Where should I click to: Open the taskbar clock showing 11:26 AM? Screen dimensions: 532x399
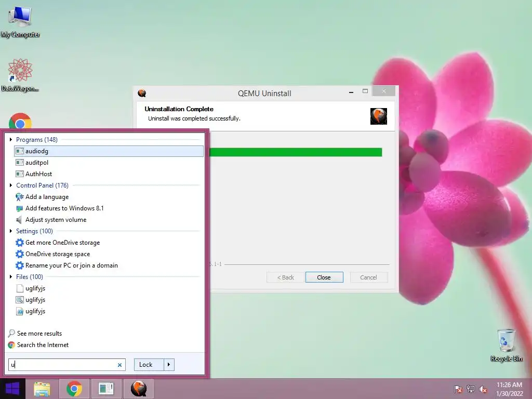509,389
